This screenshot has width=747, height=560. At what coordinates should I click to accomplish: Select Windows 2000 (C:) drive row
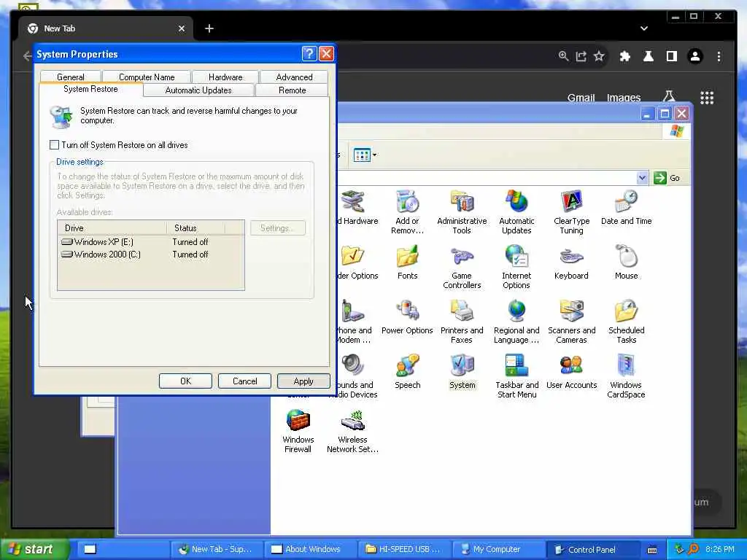(x=150, y=254)
